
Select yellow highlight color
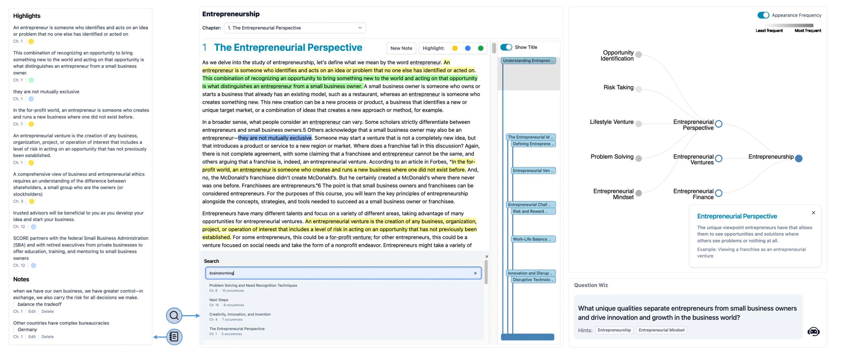click(455, 48)
